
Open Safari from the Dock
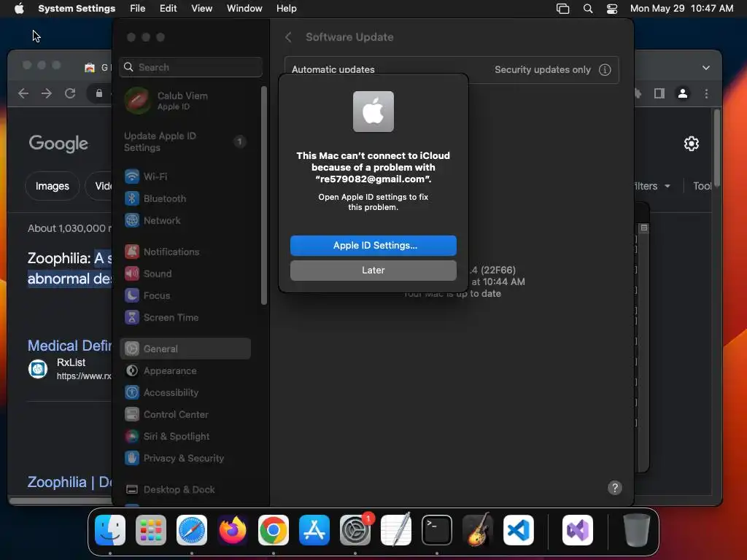pos(192,530)
